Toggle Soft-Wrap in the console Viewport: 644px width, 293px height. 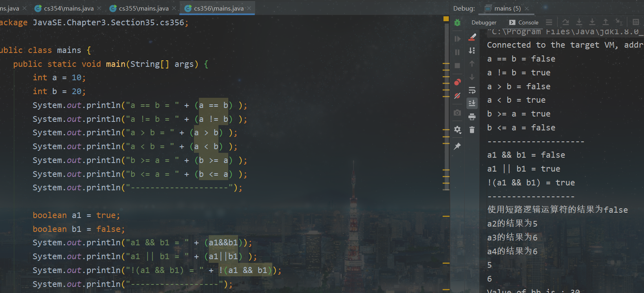[472, 90]
